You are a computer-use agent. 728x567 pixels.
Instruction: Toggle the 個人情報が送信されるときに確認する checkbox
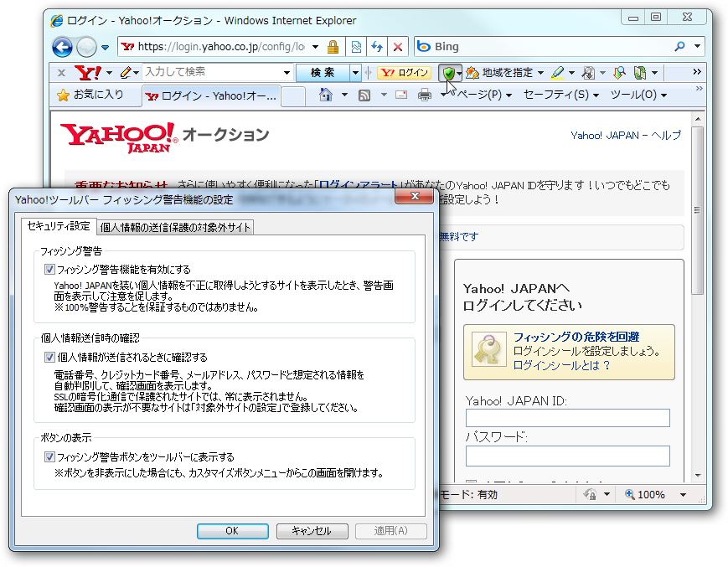49,356
